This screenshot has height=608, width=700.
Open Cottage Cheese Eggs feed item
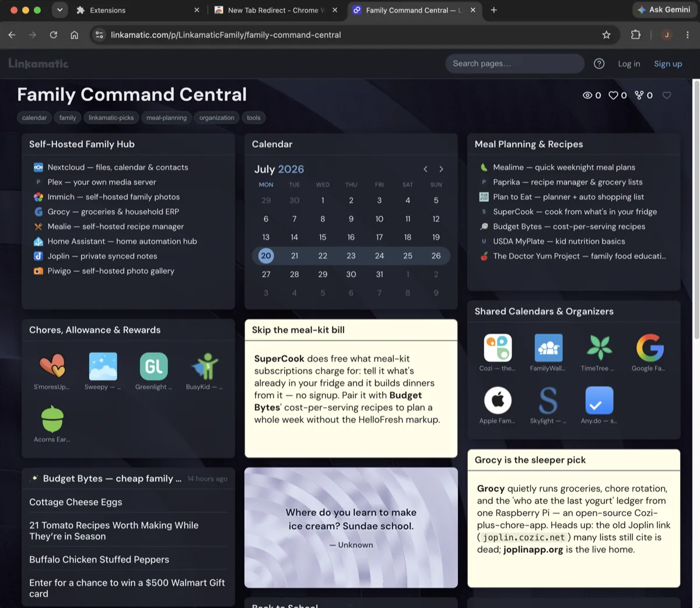(76, 502)
